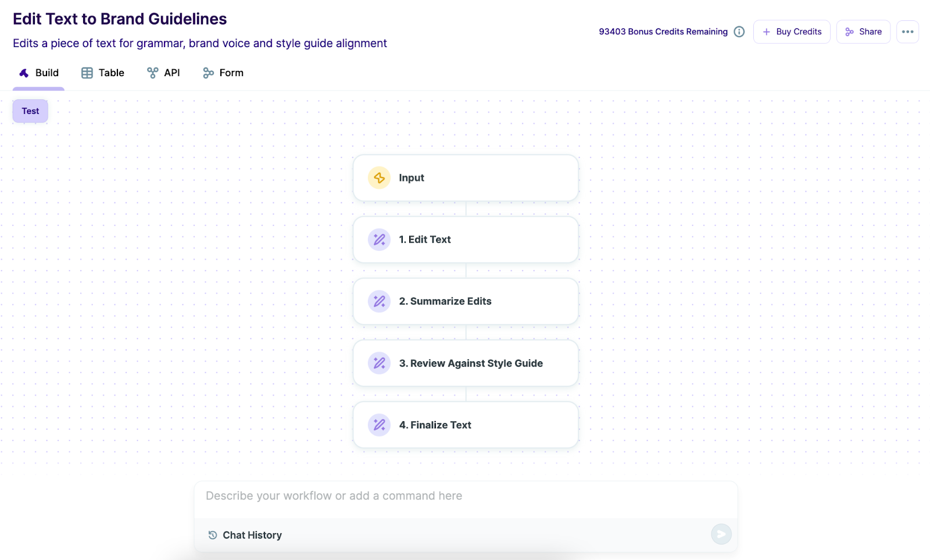Screen dimensions: 930x560
Task: Open the Build tab
Action: pyautogui.click(x=38, y=73)
